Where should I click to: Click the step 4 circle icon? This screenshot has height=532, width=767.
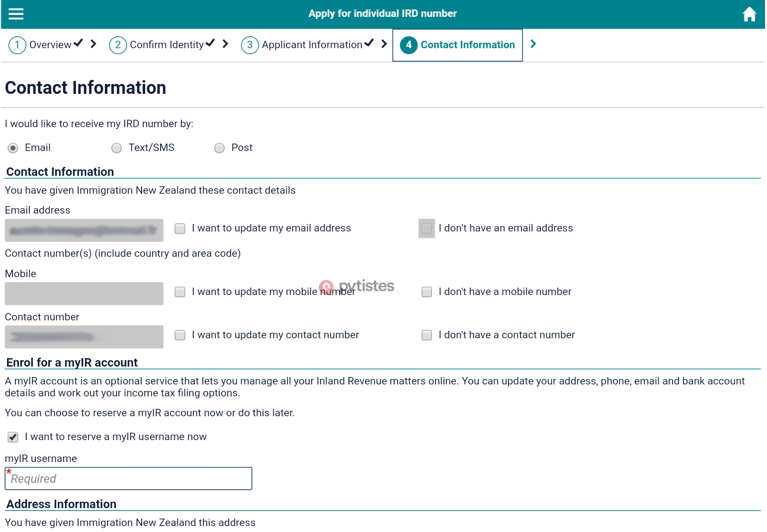(409, 45)
